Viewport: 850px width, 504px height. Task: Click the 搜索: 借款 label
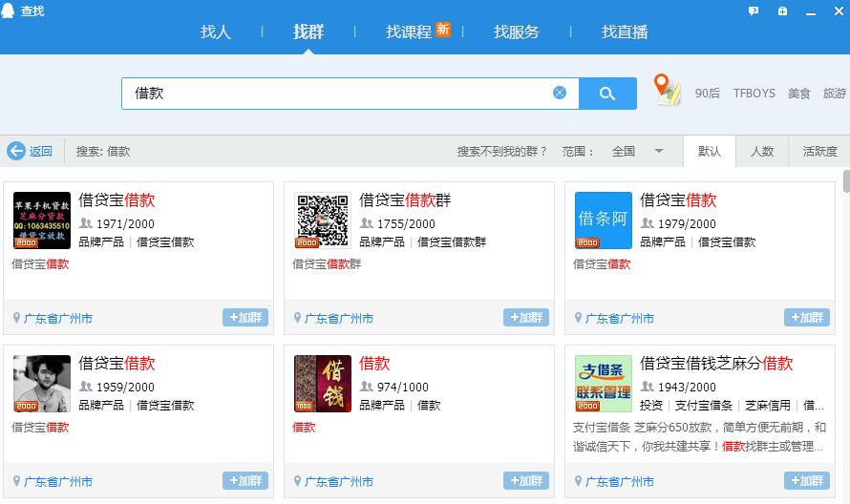tap(103, 151)
